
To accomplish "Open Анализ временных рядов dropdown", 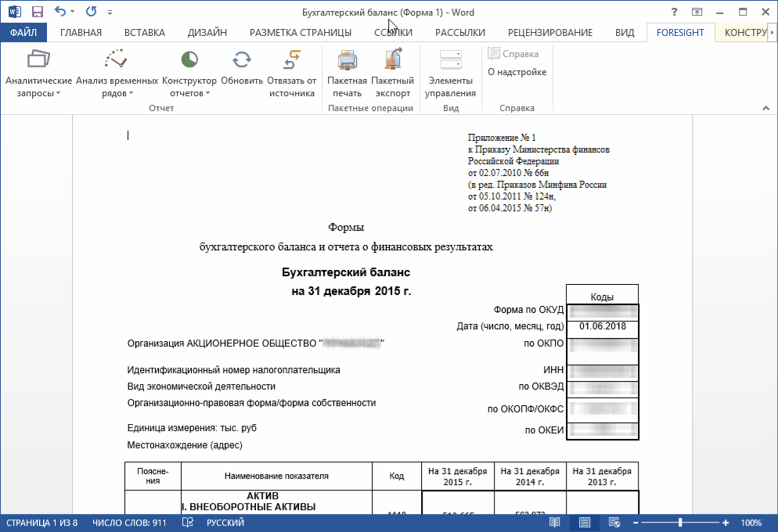I will pyautogui.click(x=117, y=74).
